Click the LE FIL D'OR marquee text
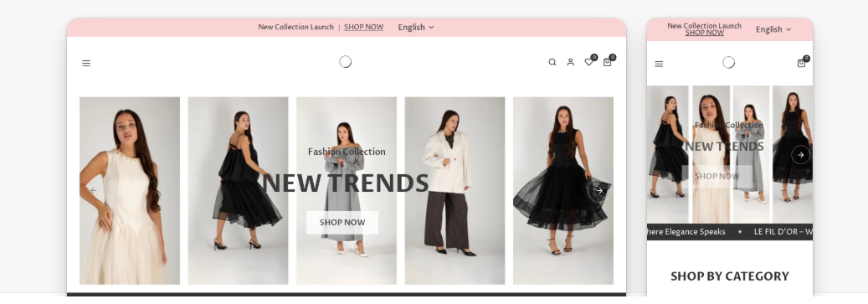 point(783,232)
